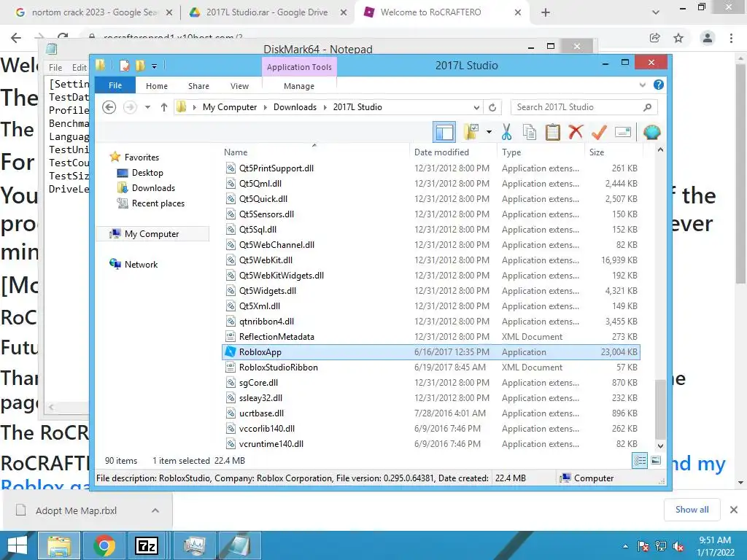This screenshot has height=560, width=747.
Task: Open the Adopt Me Map.rbxl download options arrow
Action: click(x=155, y=510)
